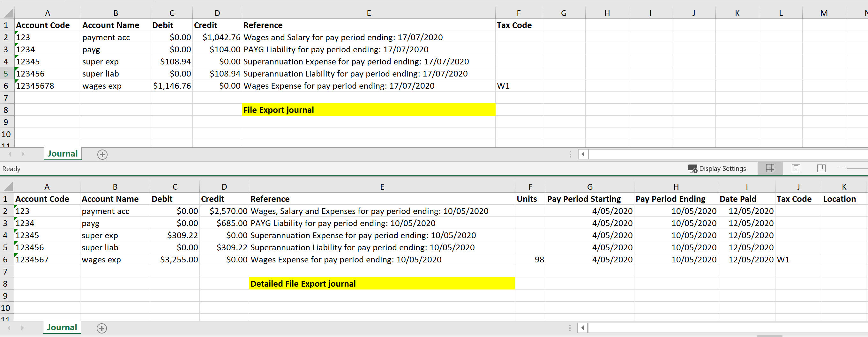Click 'Units' header cell

530,199
